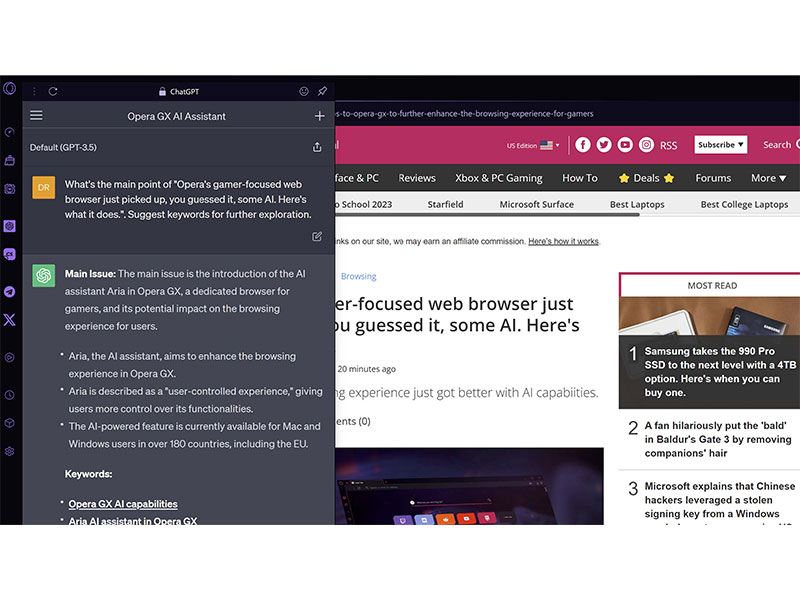
Task: Open the Forums section
Action: pyautogui.click(x=713, y=178)
